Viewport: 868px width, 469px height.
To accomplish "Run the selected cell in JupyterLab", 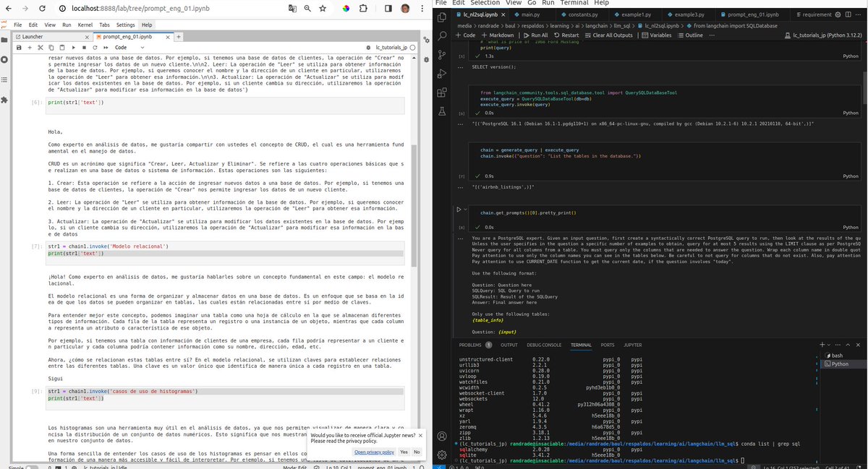I will point(73,47).
